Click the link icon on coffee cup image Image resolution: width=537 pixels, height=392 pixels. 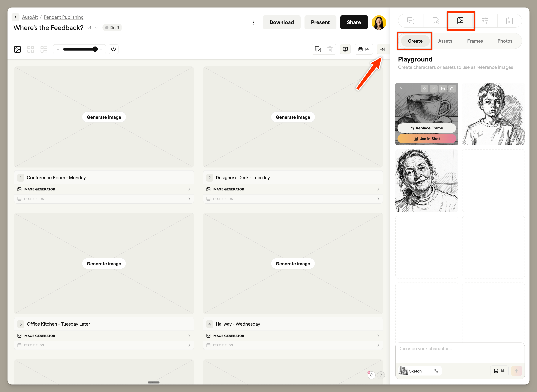coord(424,88)
